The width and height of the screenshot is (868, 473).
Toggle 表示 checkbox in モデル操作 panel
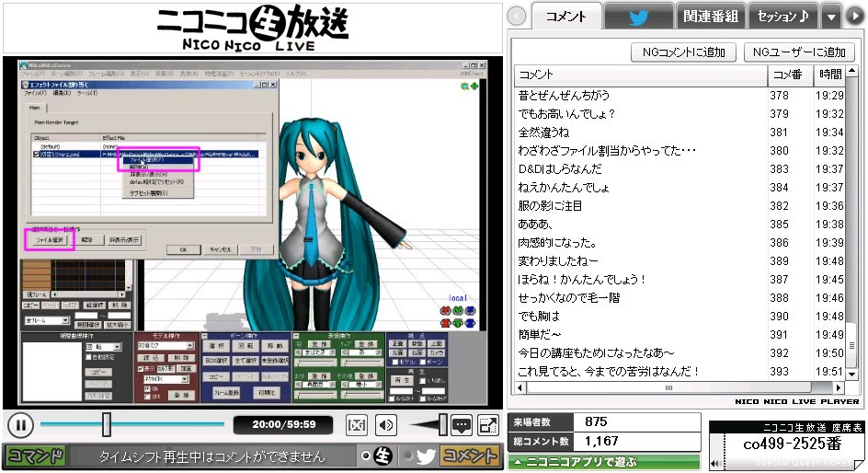[141, 368]
